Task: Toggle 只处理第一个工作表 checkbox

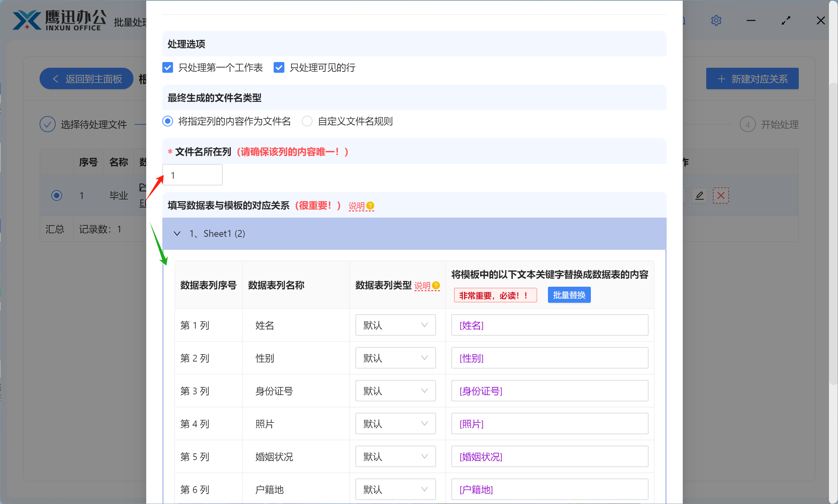Action: (168, 67)
